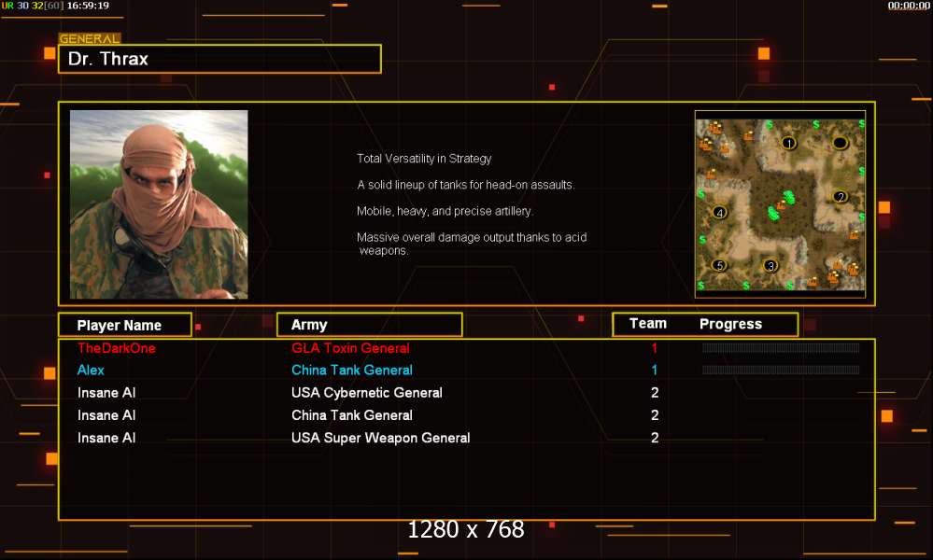Click 'Massive overall damage output' description
This screenshot has width=933, height=560.
pos(472,244)
